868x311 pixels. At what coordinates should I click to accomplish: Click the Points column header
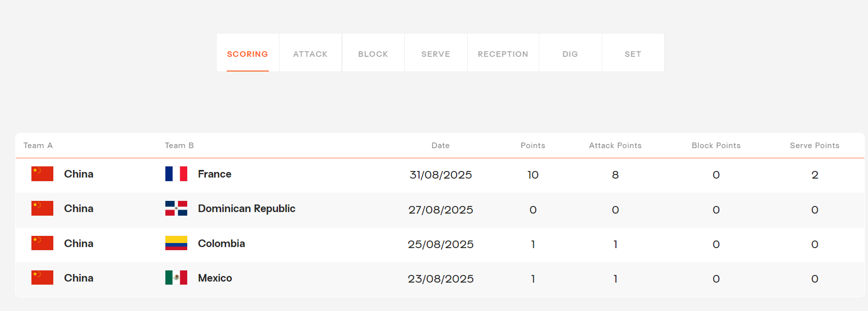click(533, 146)
